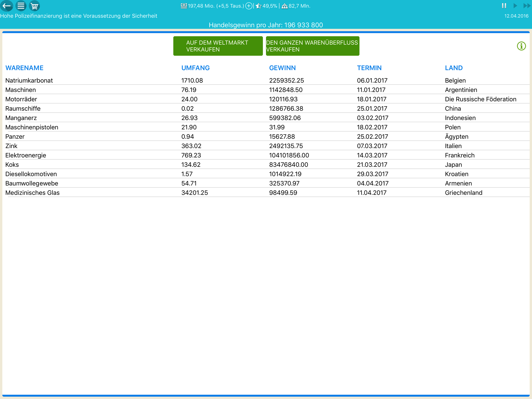The image size is (532, 399).
Task: Open the green info circle icon
Action: pos(521,46)
